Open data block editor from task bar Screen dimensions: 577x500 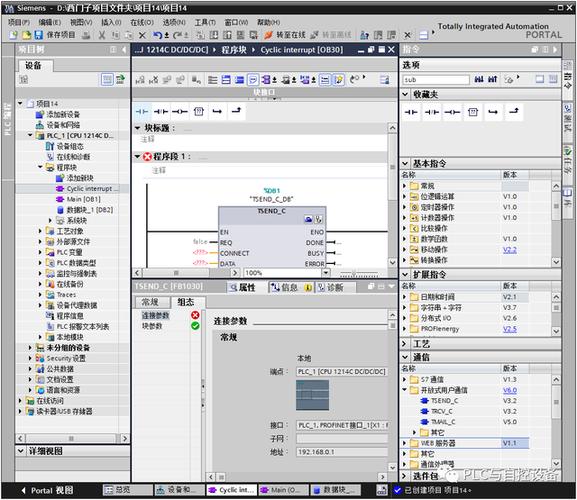tap(336, 490)
